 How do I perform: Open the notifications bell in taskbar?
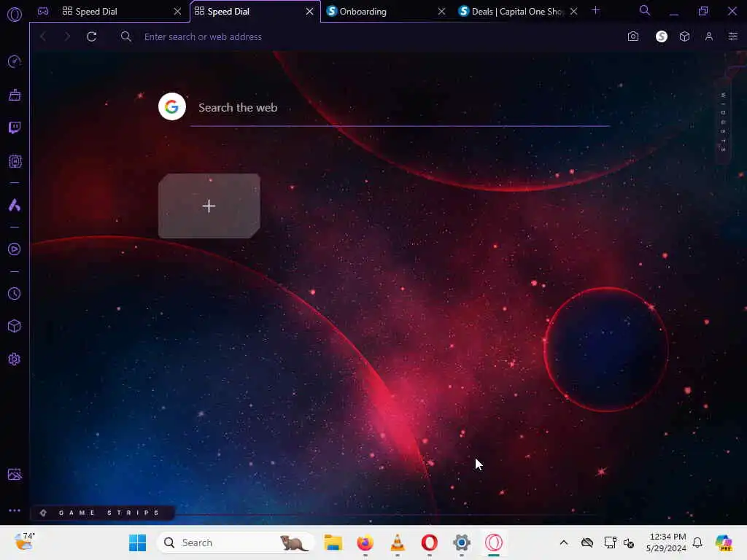click(x=697, y=542)
